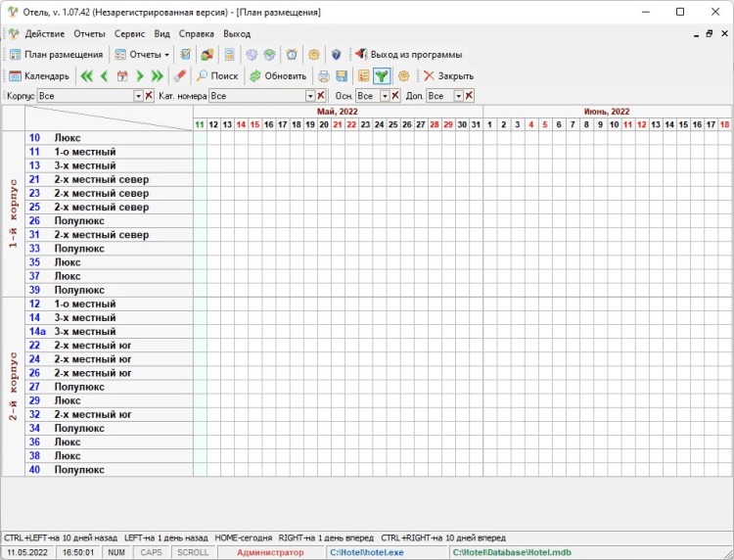
Task: Open the Отчеты menu in menu bar
Action: 89,33
